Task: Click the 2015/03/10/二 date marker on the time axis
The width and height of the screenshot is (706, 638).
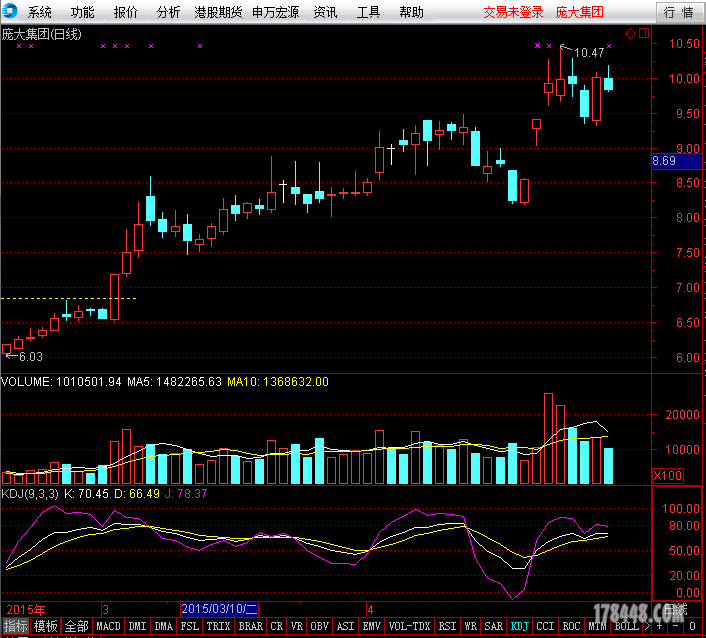Action: (219, 609)
